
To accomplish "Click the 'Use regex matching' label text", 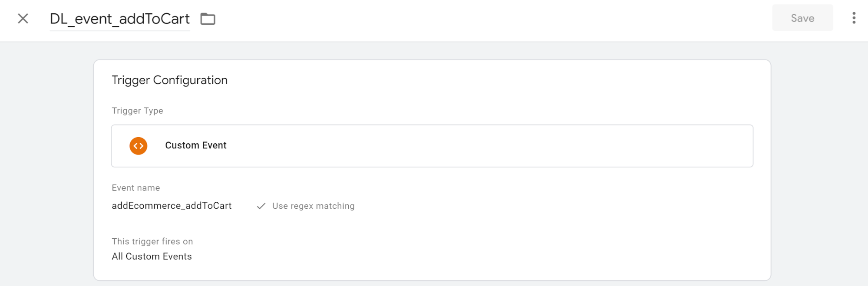I will (x=313, y=206).
